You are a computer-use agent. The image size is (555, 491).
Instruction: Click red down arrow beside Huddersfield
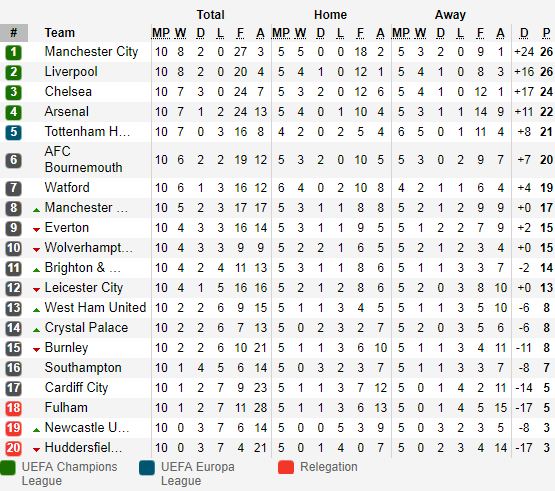pyautogui.click(x=36, y=450)
